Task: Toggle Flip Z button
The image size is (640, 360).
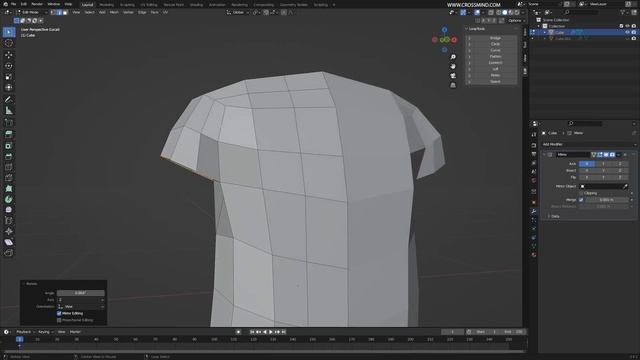Action: [620, 177]
